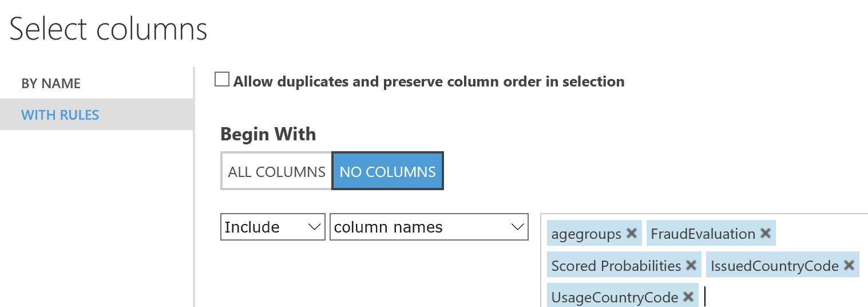Enable the allow duplicates checkbox
The height and width of the screenshot is (307, 868).
pyautogui.click(x=221, y=80)
